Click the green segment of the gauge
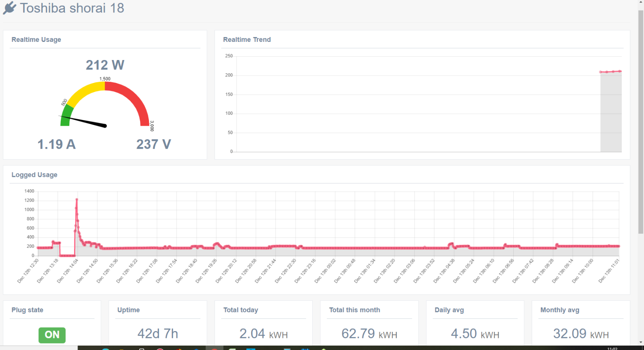The image size is (644, 350). (66, 116)
